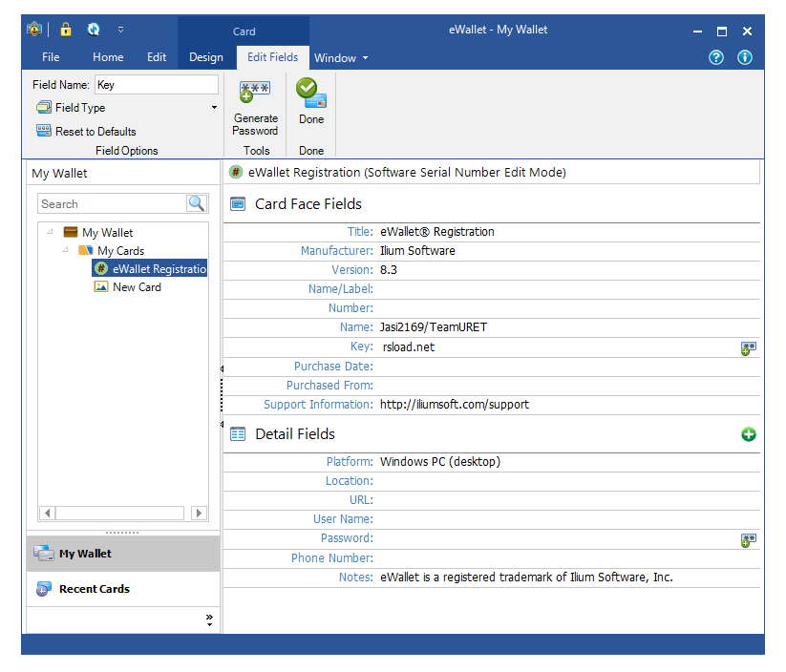Open the File menu
Image resolution: width=786 pixels, height=672 pixels.
(51, 57)
